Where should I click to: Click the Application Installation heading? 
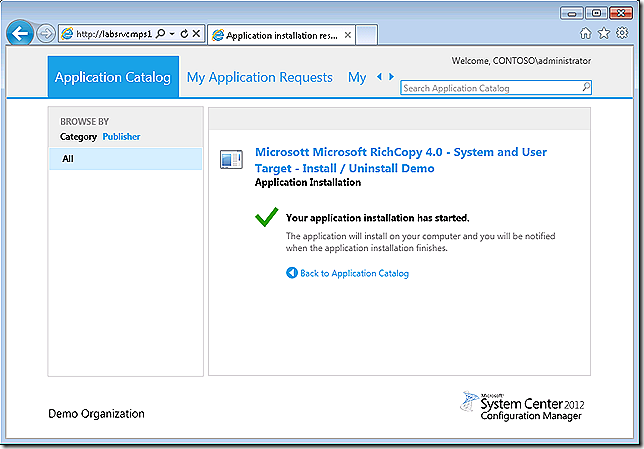[x=308, y=182]
